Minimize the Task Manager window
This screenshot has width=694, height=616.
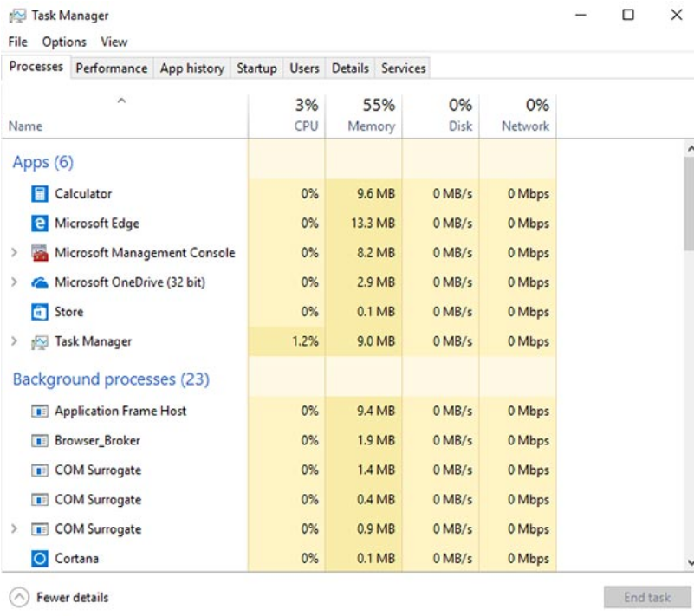(580, 15)
